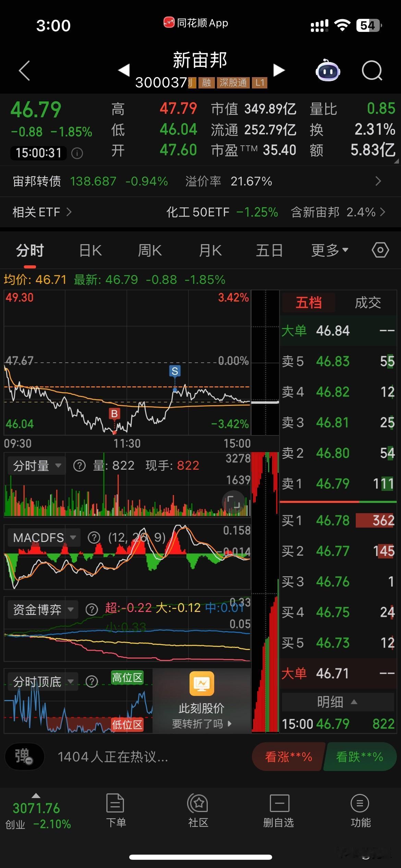Open 含新宙邦 2.4% ETF detail
Image resolution: width=401 pixels, height=868 pixels.
coord(338,212)
